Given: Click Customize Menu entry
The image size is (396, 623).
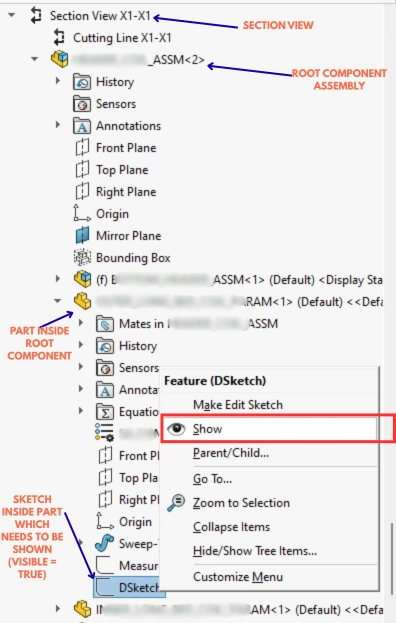Looking at the screenshot, I should pyautogui.click(x=238, y=577).
